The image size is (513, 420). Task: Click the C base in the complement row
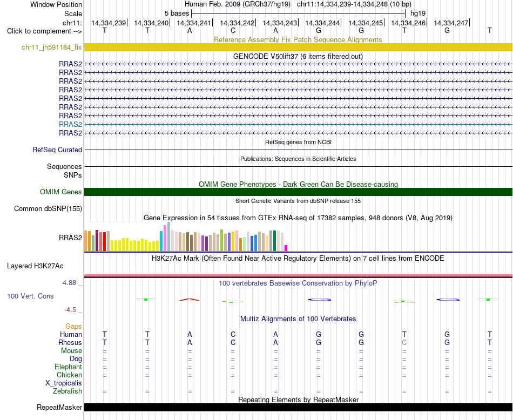coord(233,30)
